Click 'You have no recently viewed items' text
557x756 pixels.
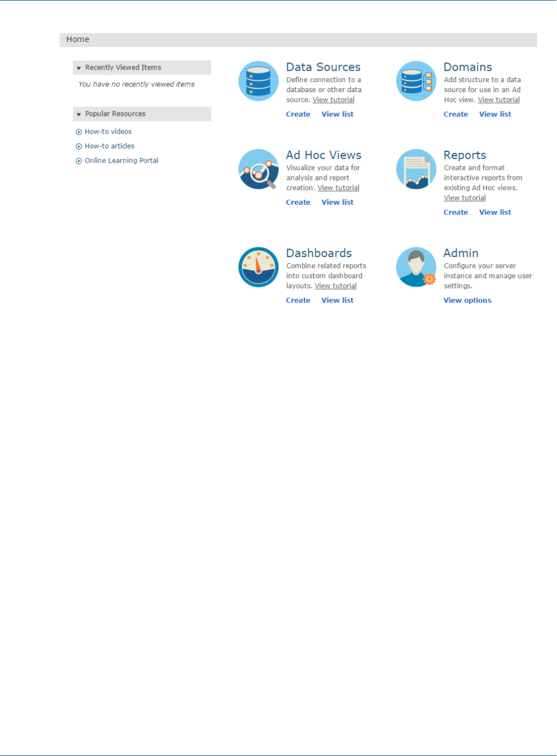click(x=136, y=84)
